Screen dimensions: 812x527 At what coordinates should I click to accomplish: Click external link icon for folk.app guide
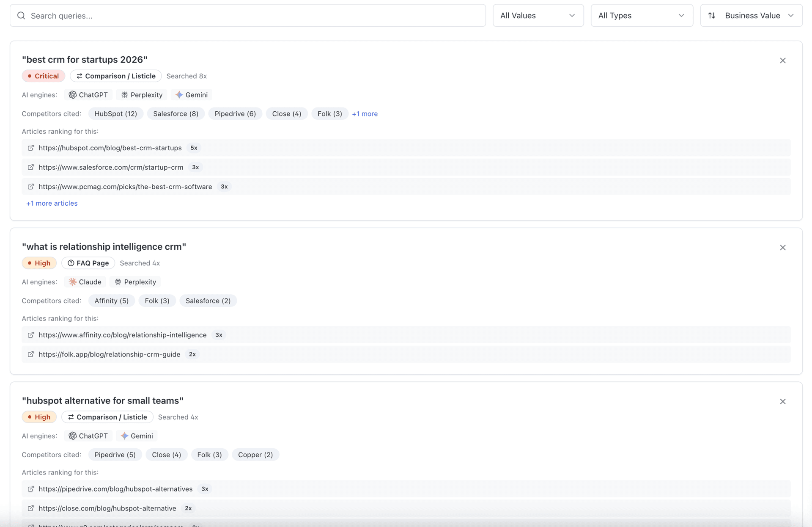(31, 354)
